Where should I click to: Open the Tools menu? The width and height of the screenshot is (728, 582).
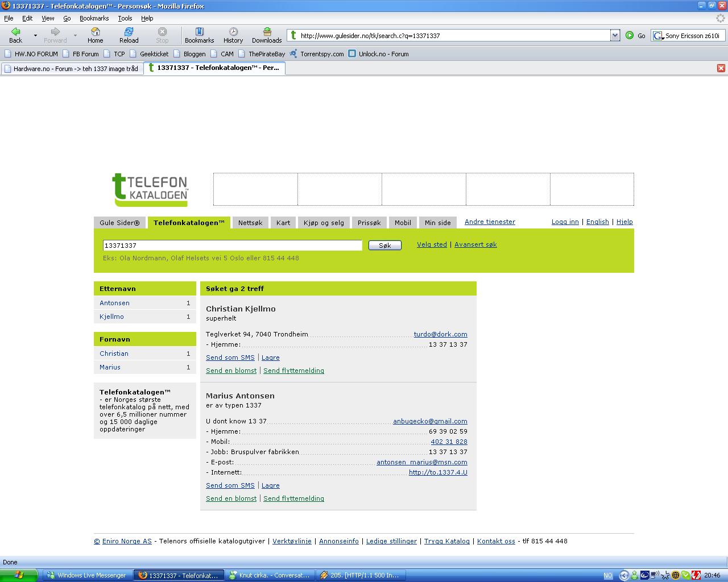pyautogui.click(x=125, y=18)
